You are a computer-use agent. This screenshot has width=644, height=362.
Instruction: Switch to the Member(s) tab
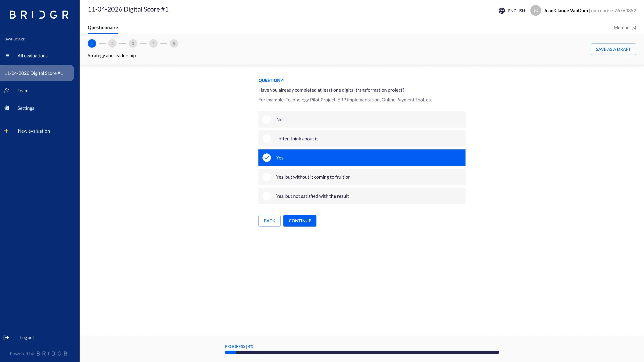point(625,28)
